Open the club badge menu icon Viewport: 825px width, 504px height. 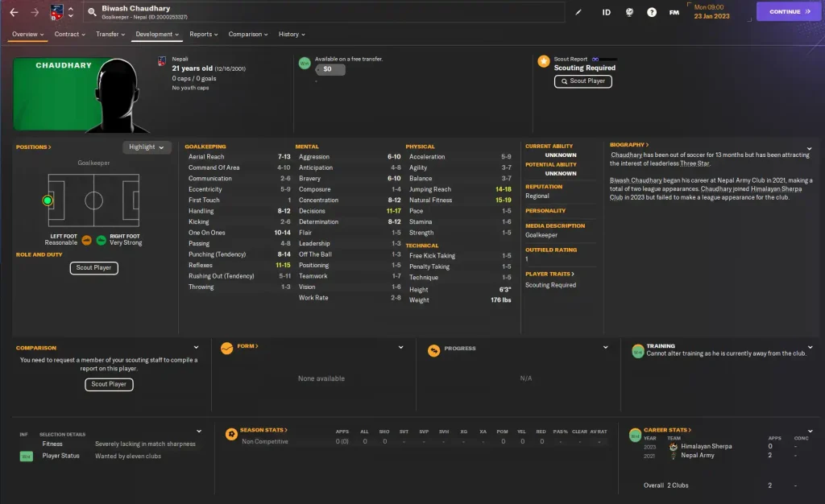pos(56,11)
